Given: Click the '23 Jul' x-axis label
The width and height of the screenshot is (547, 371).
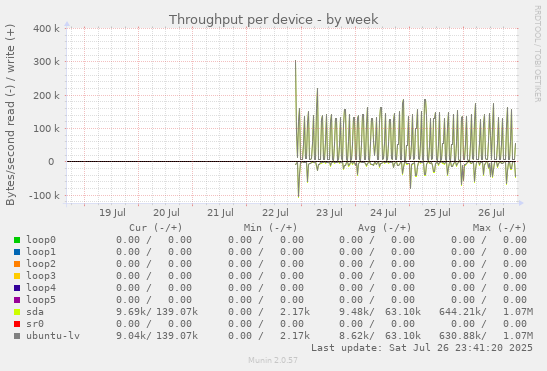Looking at the screenshot, I should coord(329,213).
